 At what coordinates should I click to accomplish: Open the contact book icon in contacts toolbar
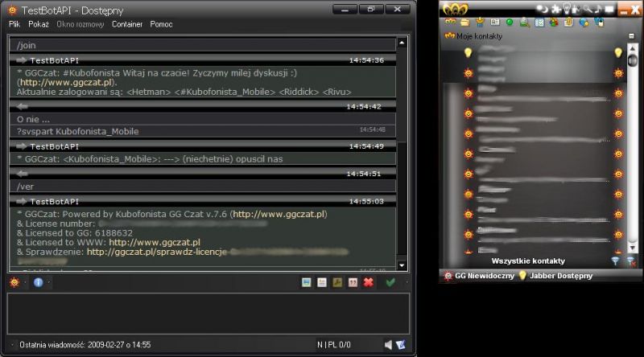click(x=495, y=23)
